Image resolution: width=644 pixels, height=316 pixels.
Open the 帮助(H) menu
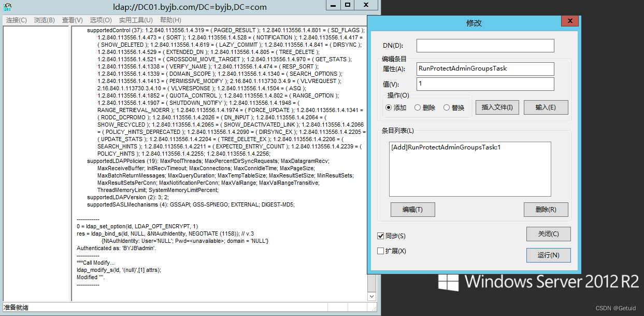coord(170,20)
